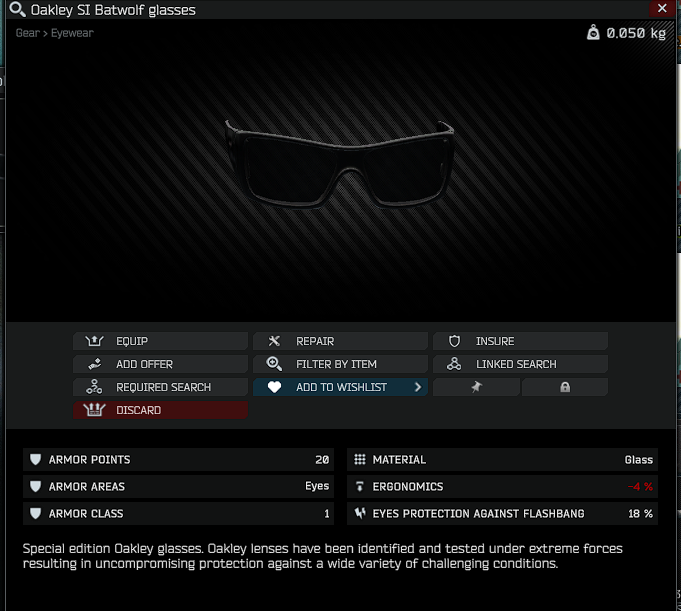
Task: Click the Material grid icon
Action: point(360,459)
